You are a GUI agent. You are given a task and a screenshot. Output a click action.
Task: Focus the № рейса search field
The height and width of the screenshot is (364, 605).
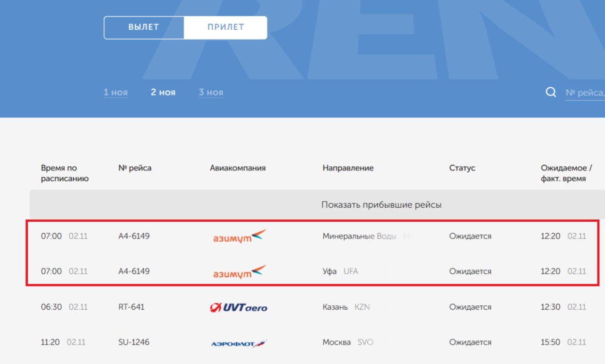(x=585, y=93)
